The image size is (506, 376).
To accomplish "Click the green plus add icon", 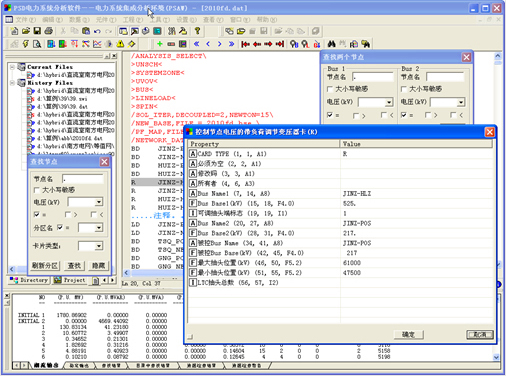I will (x=160, y=44).
